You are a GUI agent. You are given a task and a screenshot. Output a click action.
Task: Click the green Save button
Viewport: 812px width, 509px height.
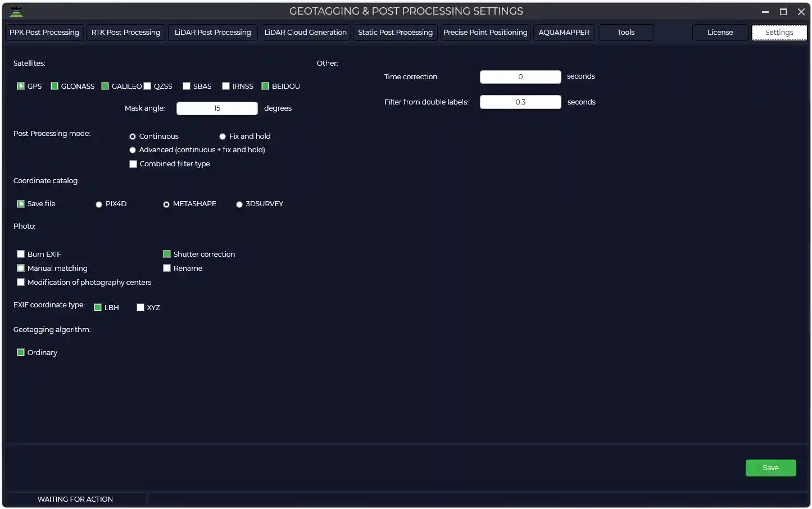771,468
